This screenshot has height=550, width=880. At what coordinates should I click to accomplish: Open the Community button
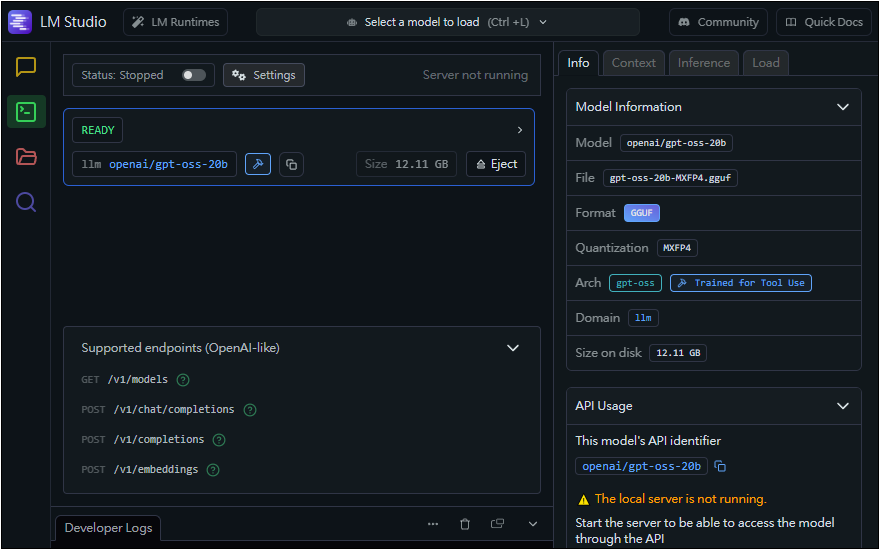pyautogui.click(x=718, y=22)
